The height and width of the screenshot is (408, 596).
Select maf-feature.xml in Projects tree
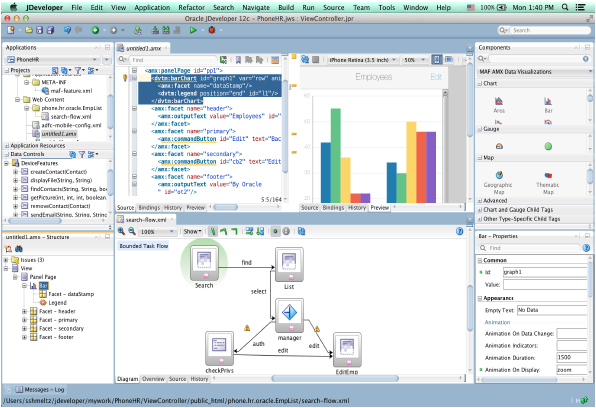click(x=71, y=91)
